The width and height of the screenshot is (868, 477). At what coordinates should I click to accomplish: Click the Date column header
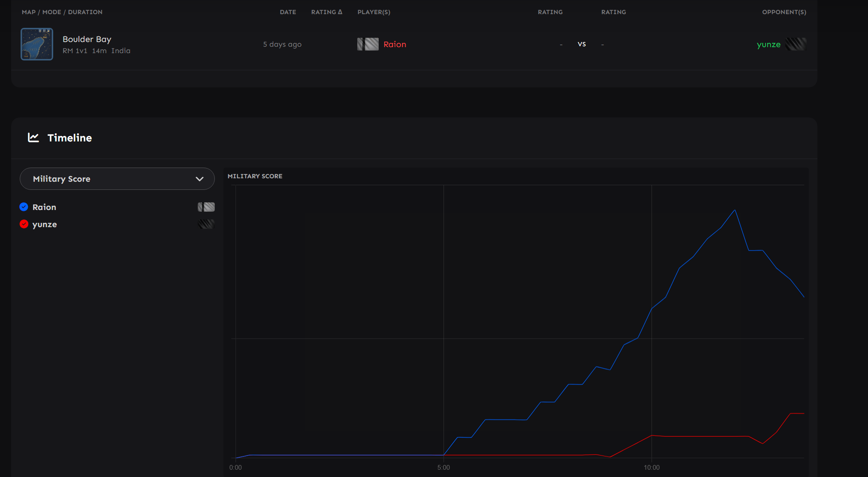tap(288, 12)
